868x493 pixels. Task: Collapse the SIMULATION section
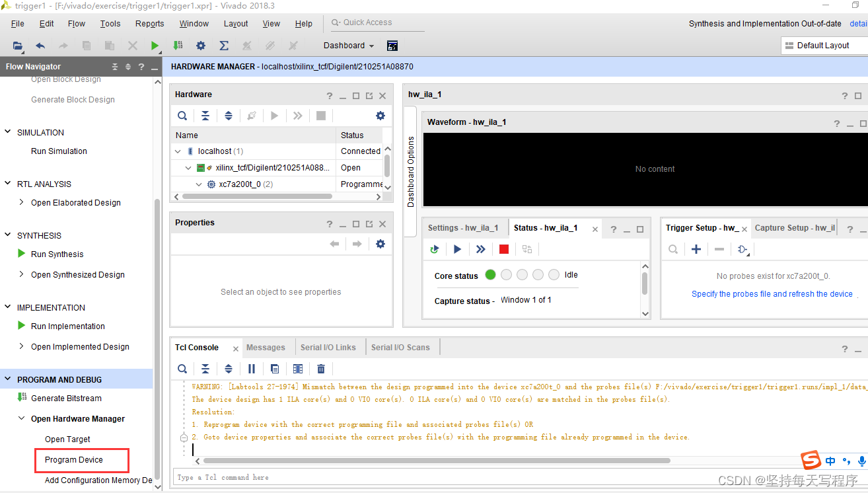8,132
